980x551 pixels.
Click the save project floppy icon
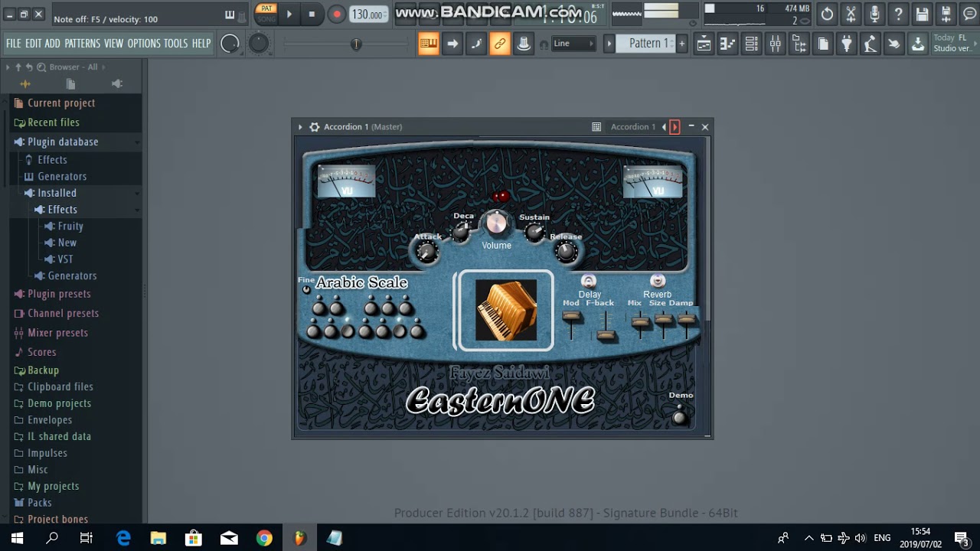922,14
